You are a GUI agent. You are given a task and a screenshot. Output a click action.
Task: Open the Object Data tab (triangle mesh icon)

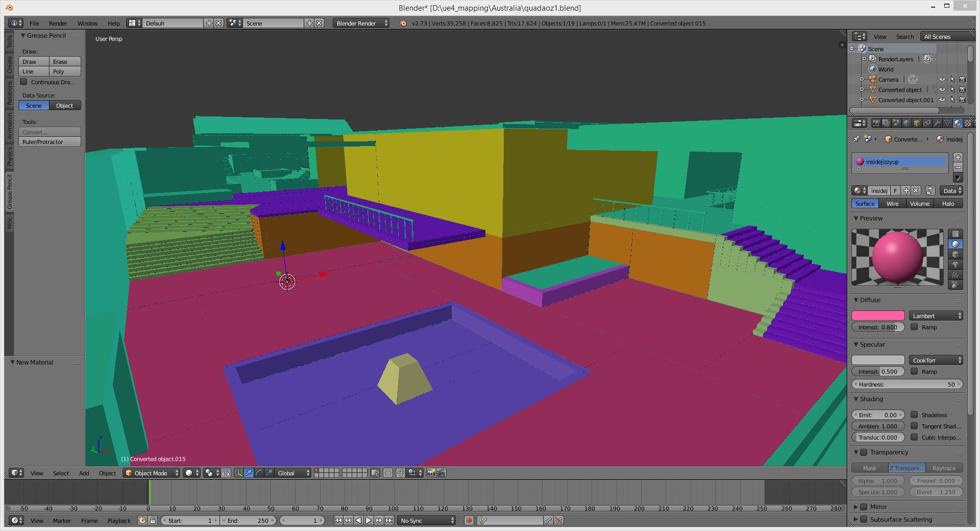tap(947, 123)
